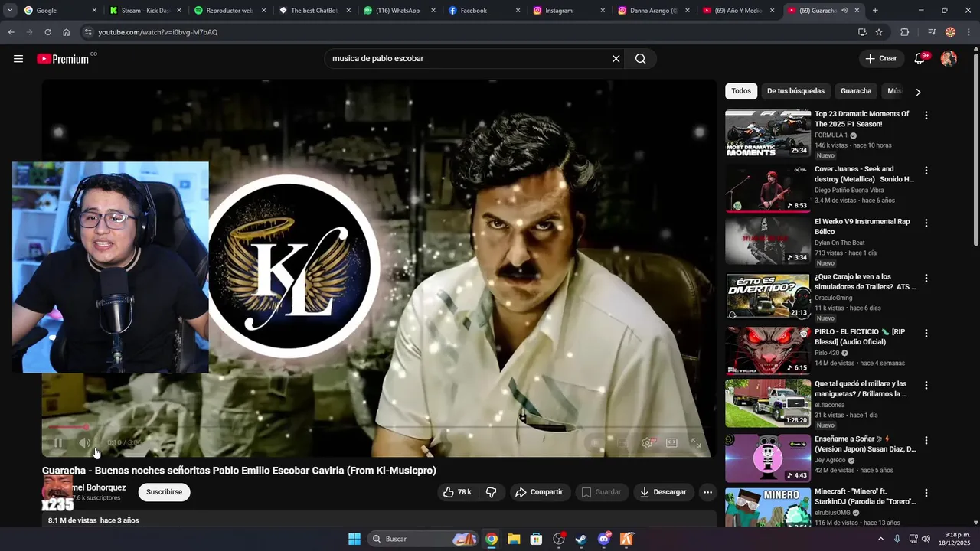980x551 pixels.
Task: Open player settings gear
Action: pos(648,442)
